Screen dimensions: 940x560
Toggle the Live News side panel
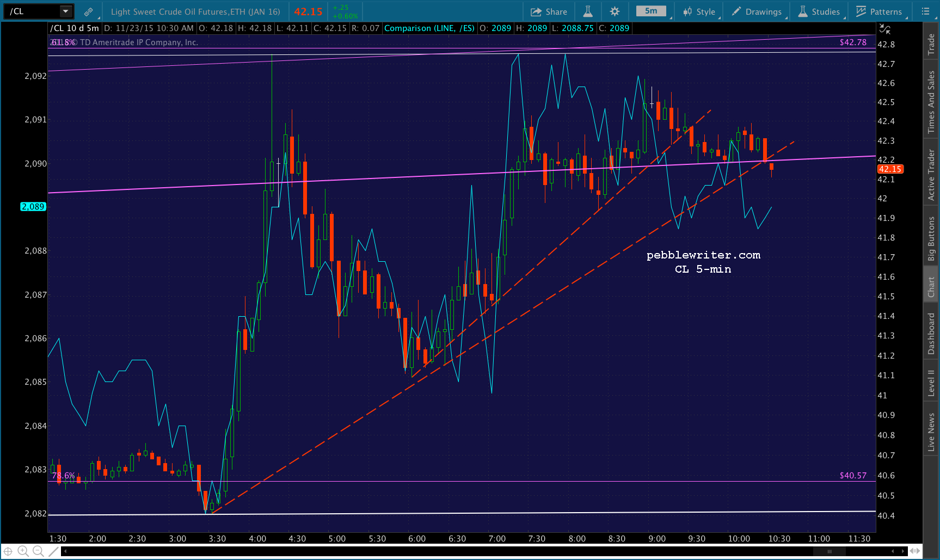pos(931,432)
